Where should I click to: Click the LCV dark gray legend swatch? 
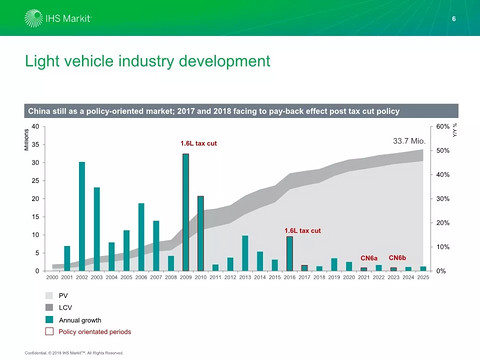click(49, 307)
